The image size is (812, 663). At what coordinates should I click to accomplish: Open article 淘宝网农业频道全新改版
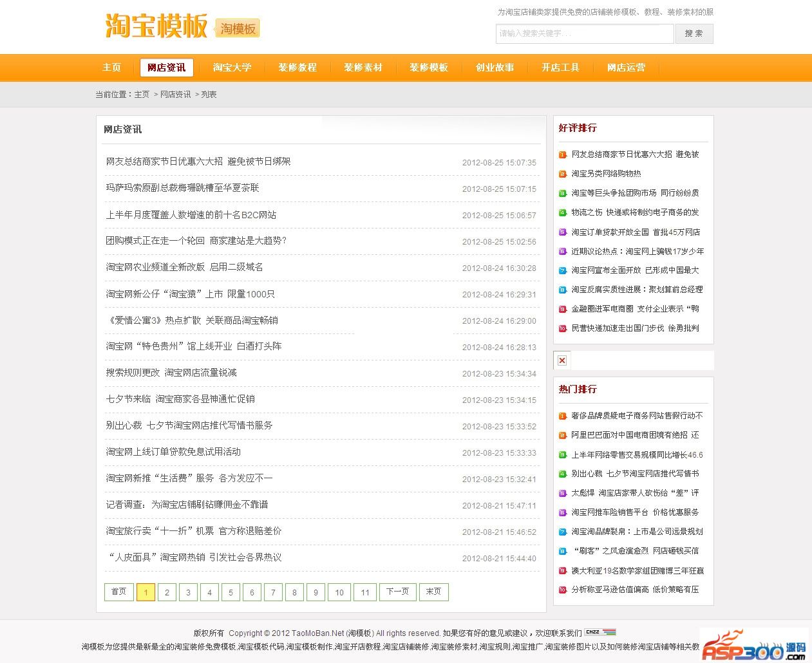pos(184,267)
